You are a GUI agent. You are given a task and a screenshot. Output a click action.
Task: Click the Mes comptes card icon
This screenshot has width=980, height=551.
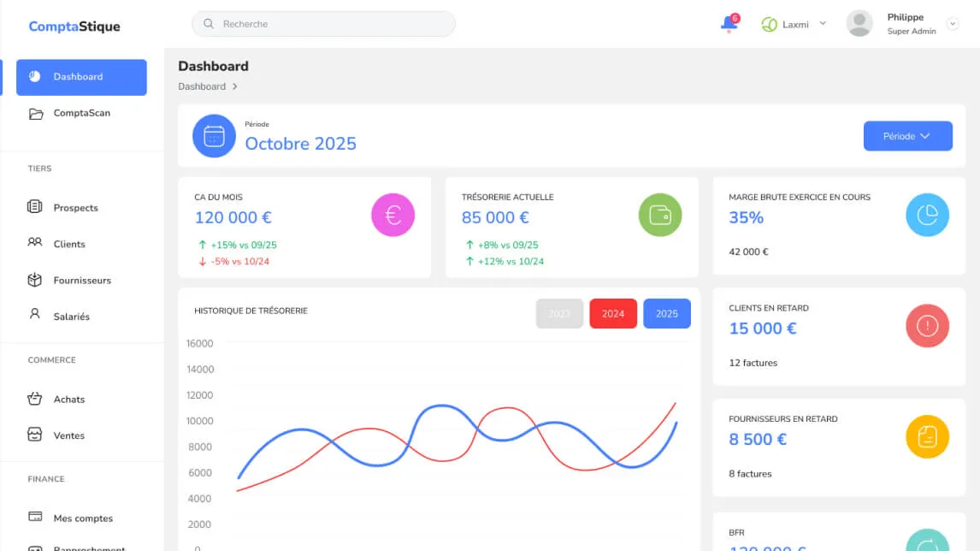35,517
